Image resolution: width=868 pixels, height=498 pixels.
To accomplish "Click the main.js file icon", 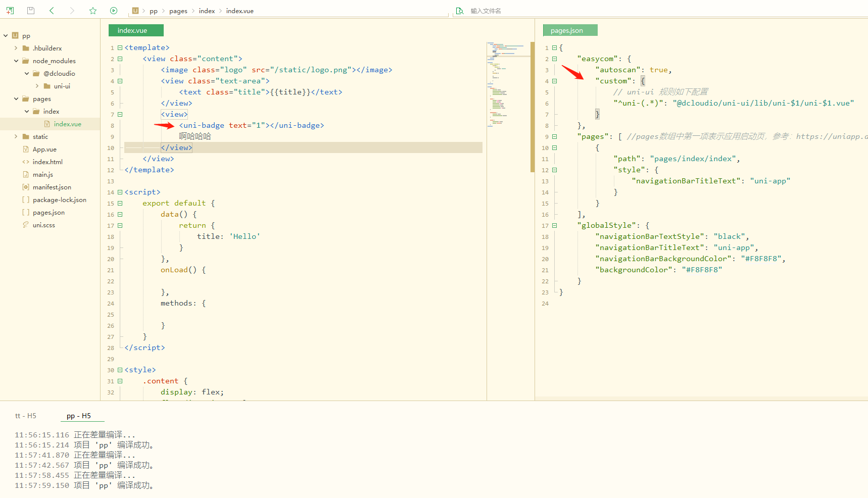I will (26, 174).
